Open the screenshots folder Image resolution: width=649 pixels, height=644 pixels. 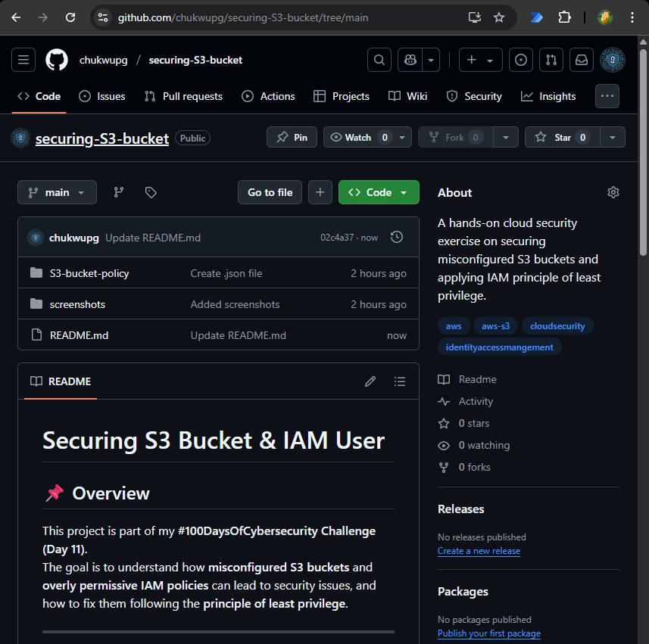(77, 304)
